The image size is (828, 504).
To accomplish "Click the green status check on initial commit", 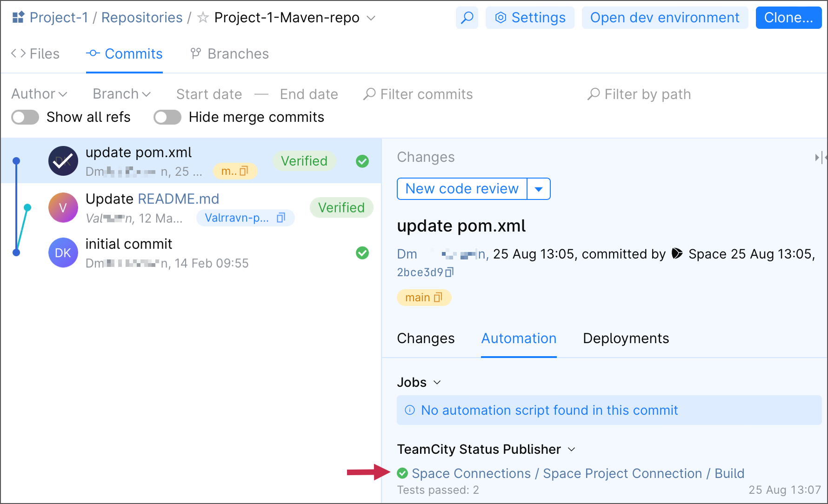I will pyautogui.click(x=362, y=253).
